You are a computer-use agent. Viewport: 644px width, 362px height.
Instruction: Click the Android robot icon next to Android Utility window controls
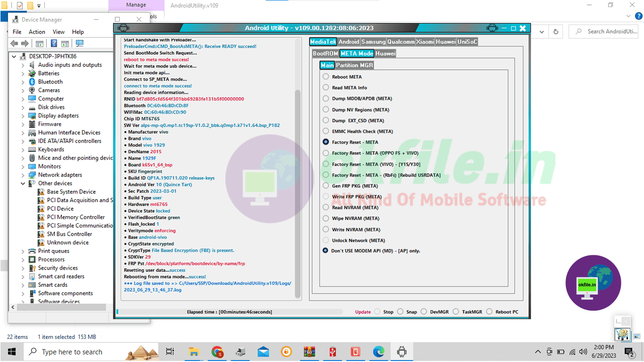492,28
